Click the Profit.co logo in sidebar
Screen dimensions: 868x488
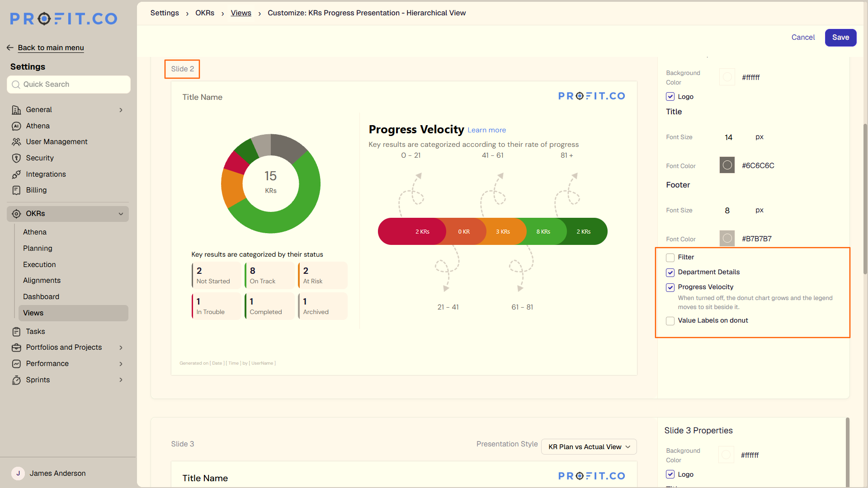(x=64, y=19)
